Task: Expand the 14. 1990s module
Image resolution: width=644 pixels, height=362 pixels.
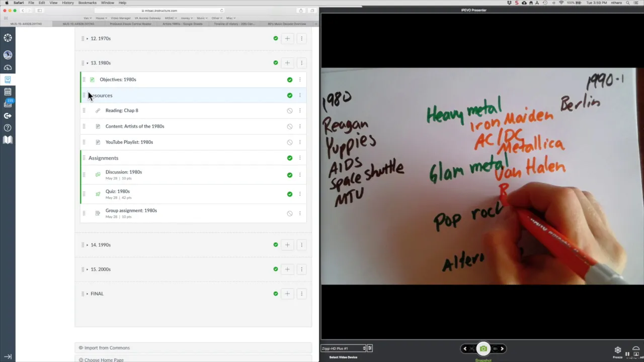Action: point(87,245)
